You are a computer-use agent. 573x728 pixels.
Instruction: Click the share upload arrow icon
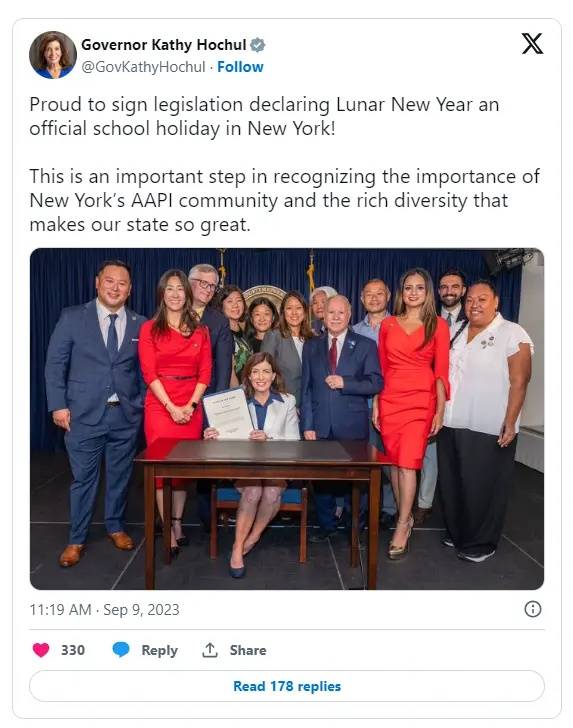point(210,650)
